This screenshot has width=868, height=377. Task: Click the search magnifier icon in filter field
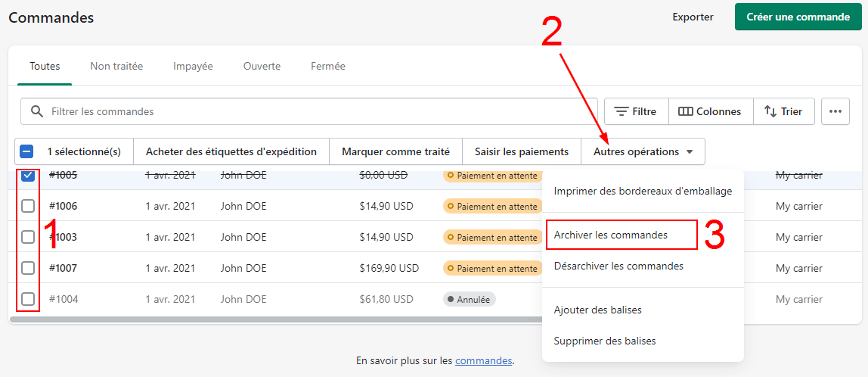[36, 111]
